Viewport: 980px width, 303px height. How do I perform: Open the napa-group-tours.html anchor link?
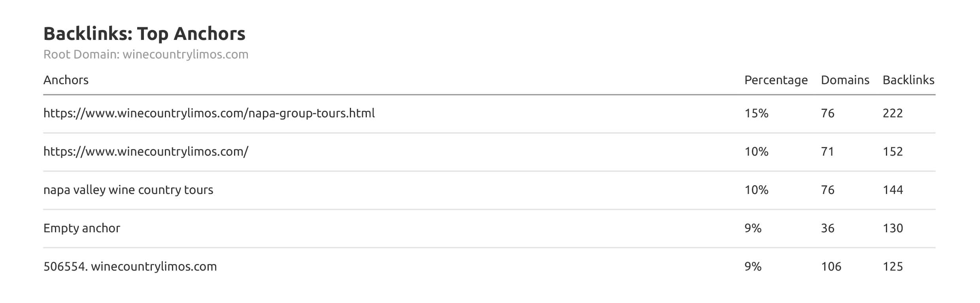tap(209, 113)
